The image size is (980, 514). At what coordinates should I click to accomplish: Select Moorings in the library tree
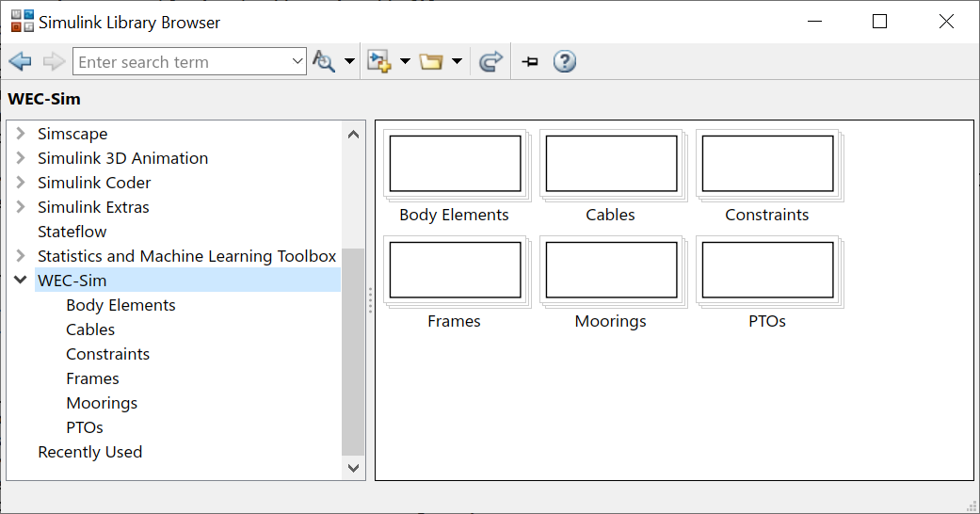[x=102, y=403]
